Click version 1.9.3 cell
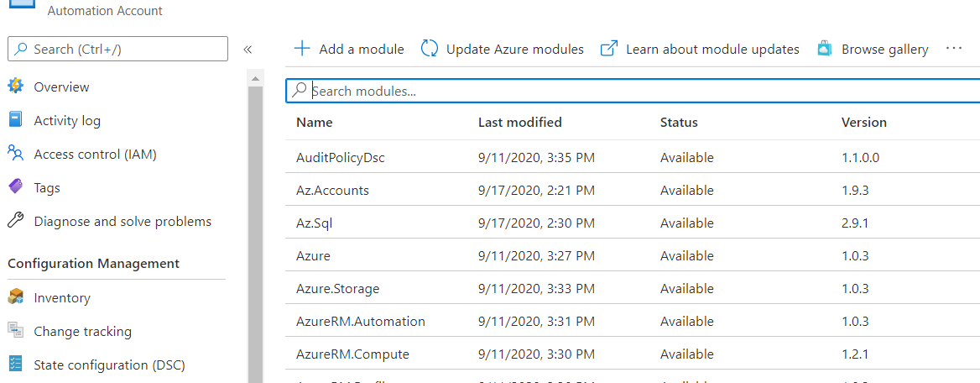The width and height of the screenshot is (980, 383). click(855, 191)
